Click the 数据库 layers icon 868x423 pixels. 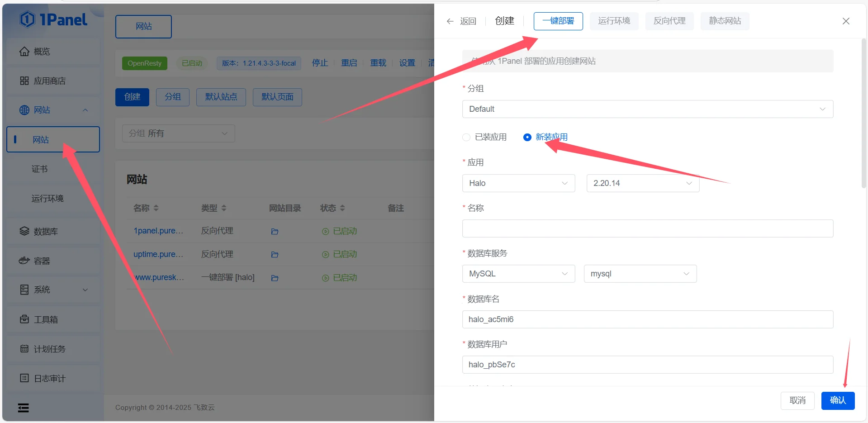click(24, 231)
